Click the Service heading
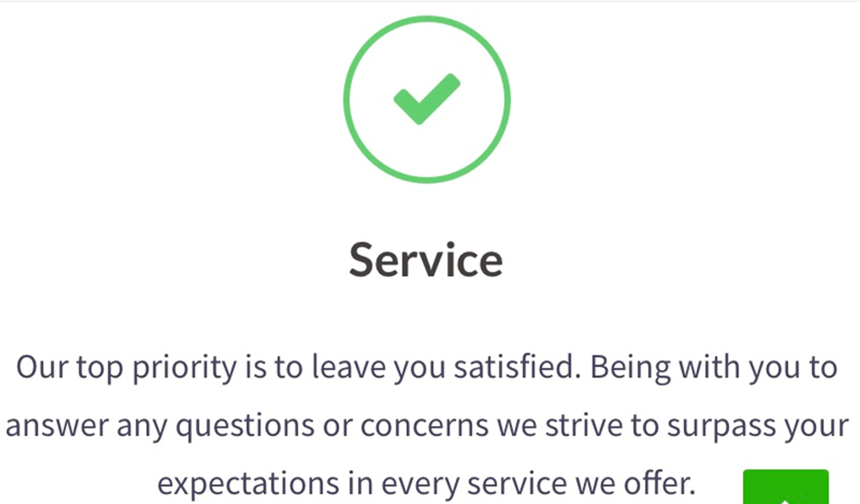The image size is (860, 504). 427,259
